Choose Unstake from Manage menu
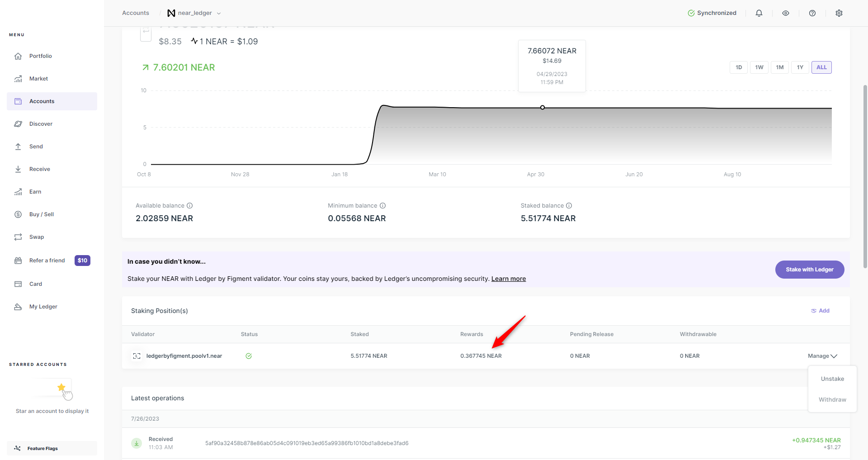The width and height of the screenshot is (868, 460). click(832, 379)
